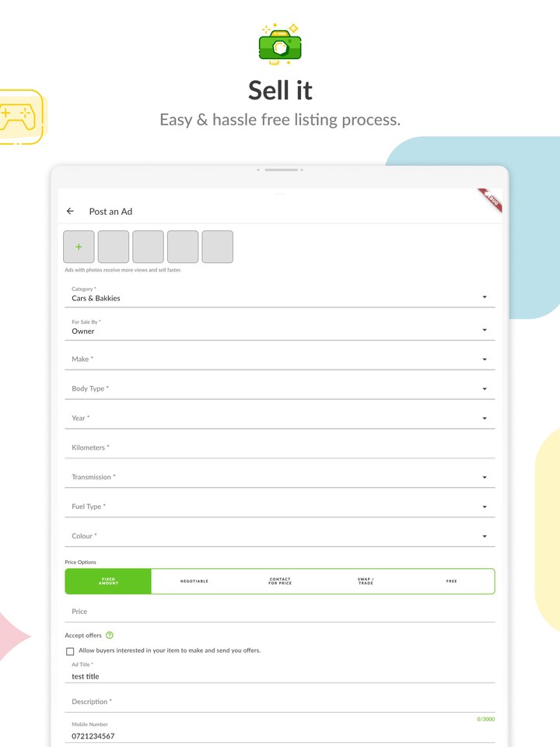The image size is (560, 747).
Task: Go back using the arrow icon
Action: [71, 211]
